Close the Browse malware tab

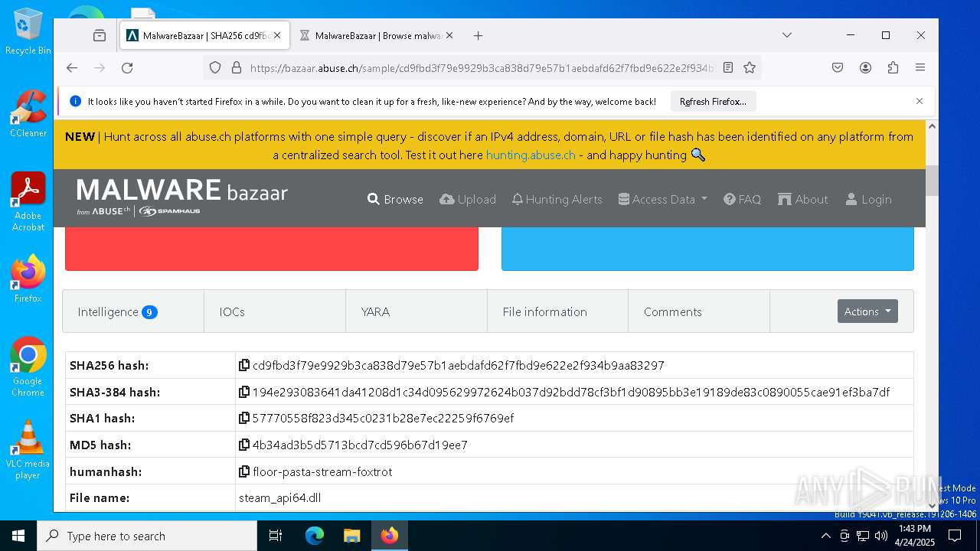tap(449, 35)
